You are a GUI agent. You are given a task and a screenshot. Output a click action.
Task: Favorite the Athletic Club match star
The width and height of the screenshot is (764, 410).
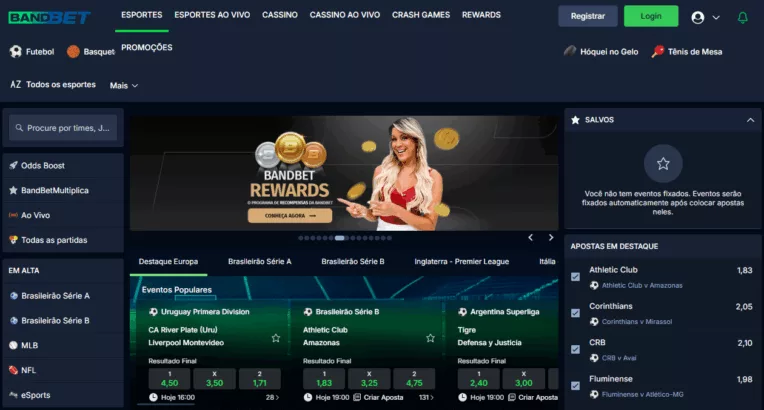click(430, 338)
